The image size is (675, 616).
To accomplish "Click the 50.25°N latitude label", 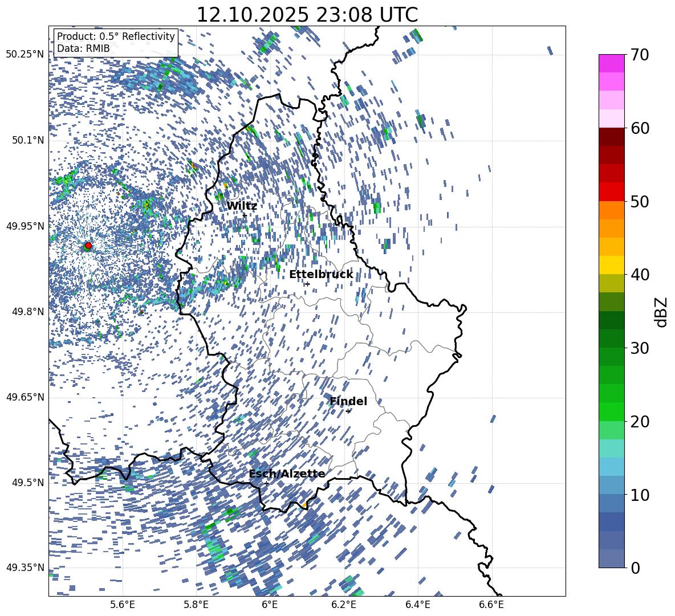I will (25, 55).
